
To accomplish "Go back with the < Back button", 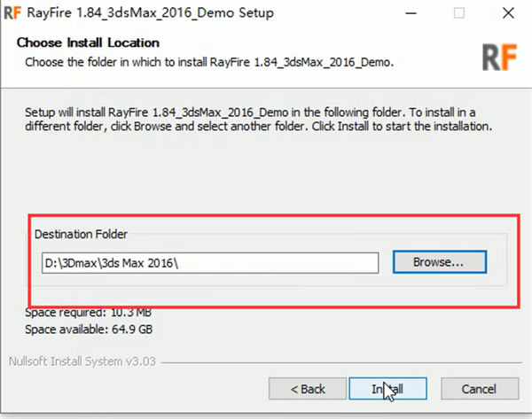I will 308,389.
